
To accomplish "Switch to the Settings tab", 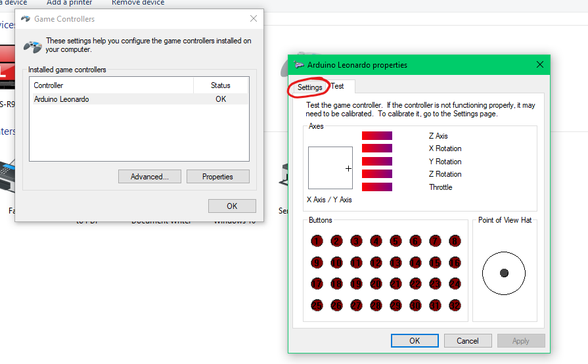I will click(309, 87).
